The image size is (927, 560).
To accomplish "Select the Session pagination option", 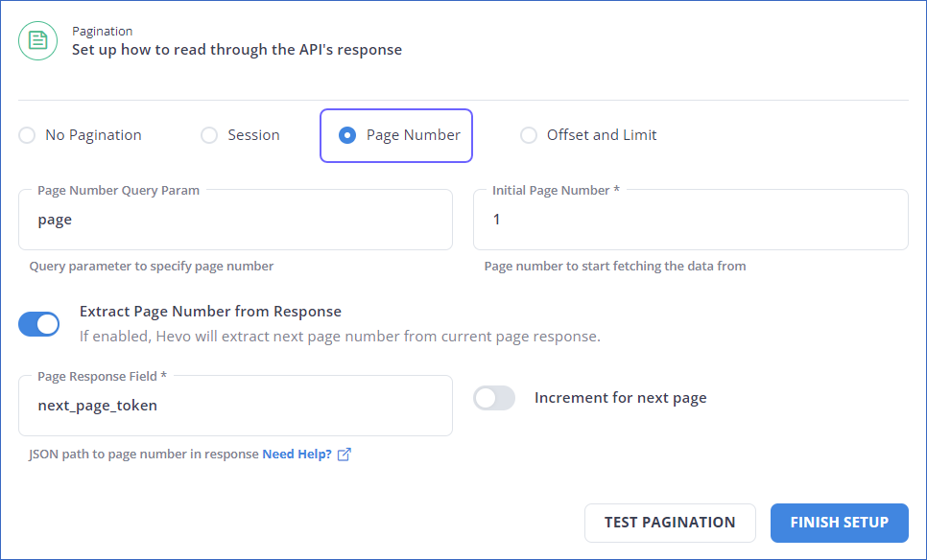I will [x=209, y=135].
